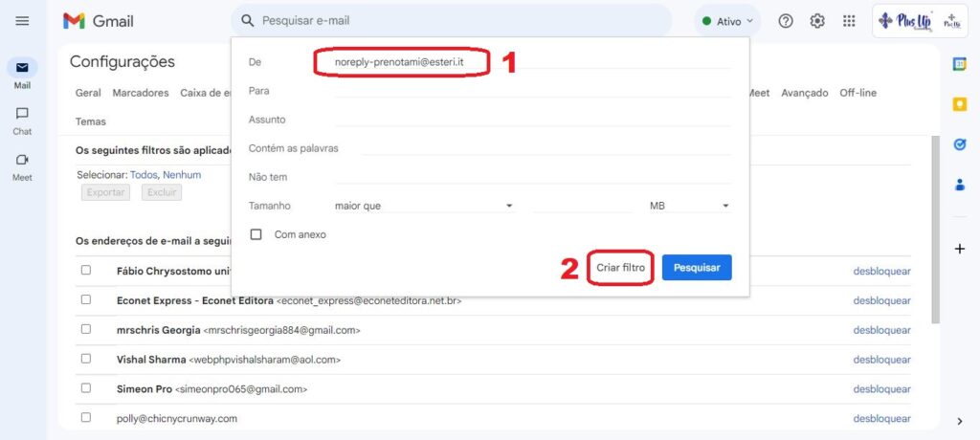Open Google Tasks in side panel

pyautogui.click(x=959, y=144)
